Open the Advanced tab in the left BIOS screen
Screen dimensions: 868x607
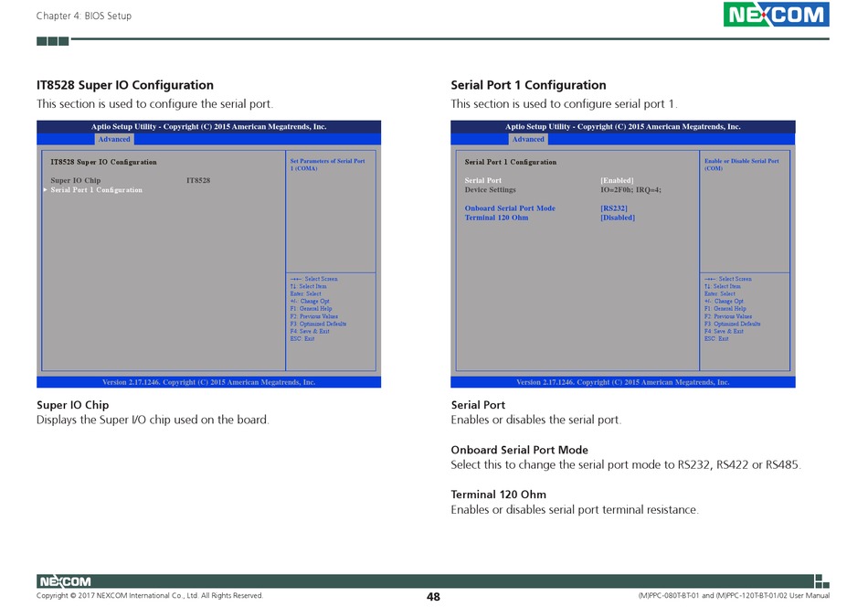click(x=114, y=139)
